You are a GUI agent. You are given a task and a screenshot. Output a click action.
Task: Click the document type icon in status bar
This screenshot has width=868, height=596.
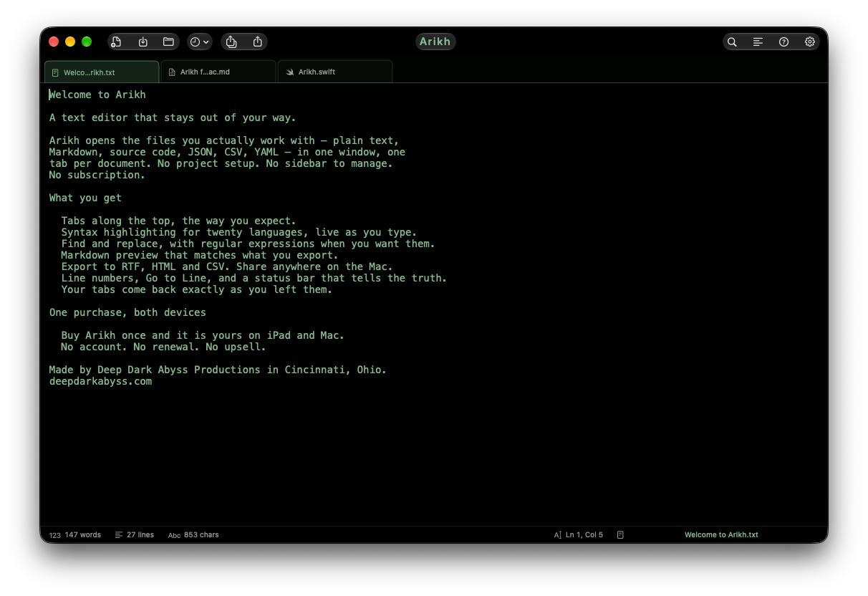point(620,535)
